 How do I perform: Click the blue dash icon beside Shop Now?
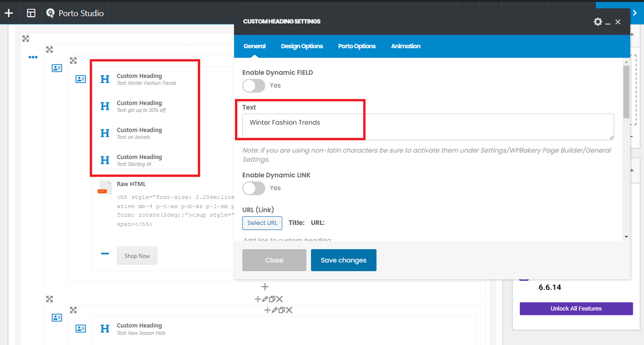105,254
